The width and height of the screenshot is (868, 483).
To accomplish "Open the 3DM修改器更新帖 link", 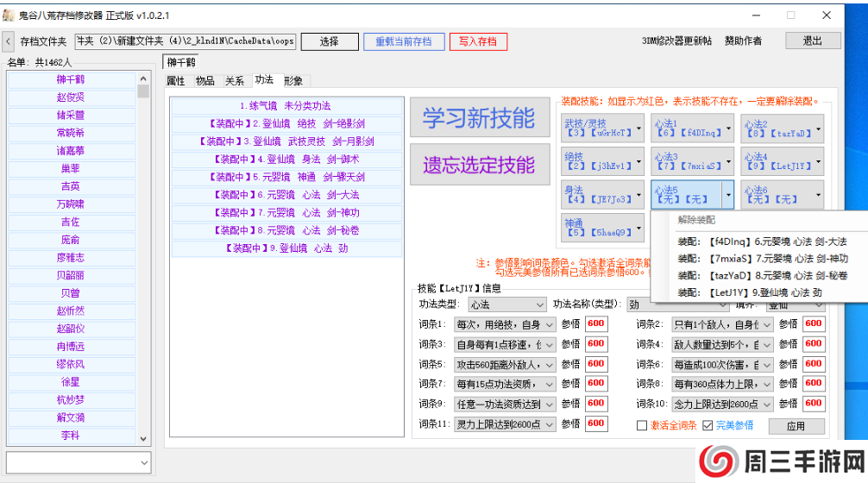I will 676,41.
